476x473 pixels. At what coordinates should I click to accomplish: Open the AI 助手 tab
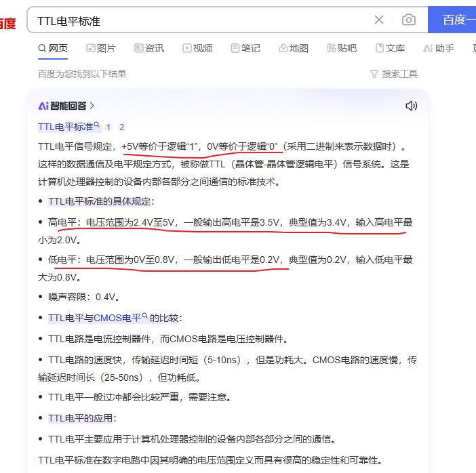(439, 48)
